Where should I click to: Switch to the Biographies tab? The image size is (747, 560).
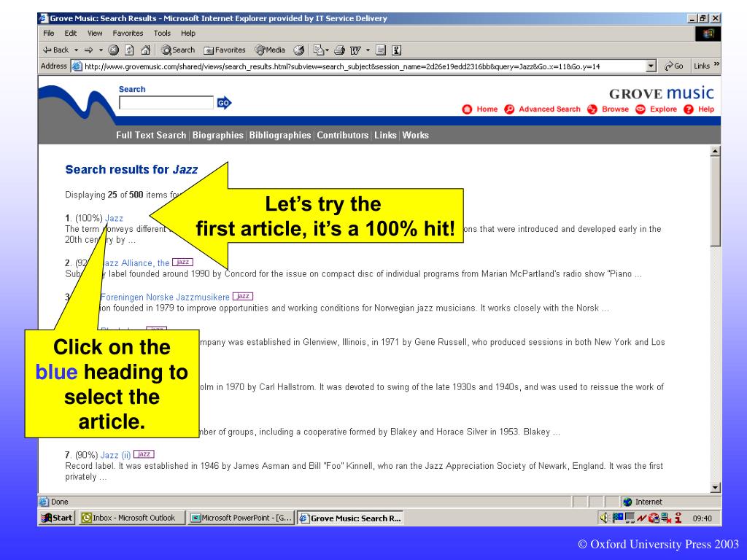pyautogui.click(x=217, y=135)
